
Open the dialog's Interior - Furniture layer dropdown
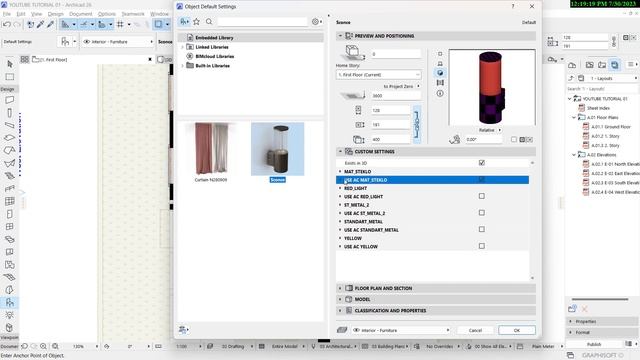point(402,330)
